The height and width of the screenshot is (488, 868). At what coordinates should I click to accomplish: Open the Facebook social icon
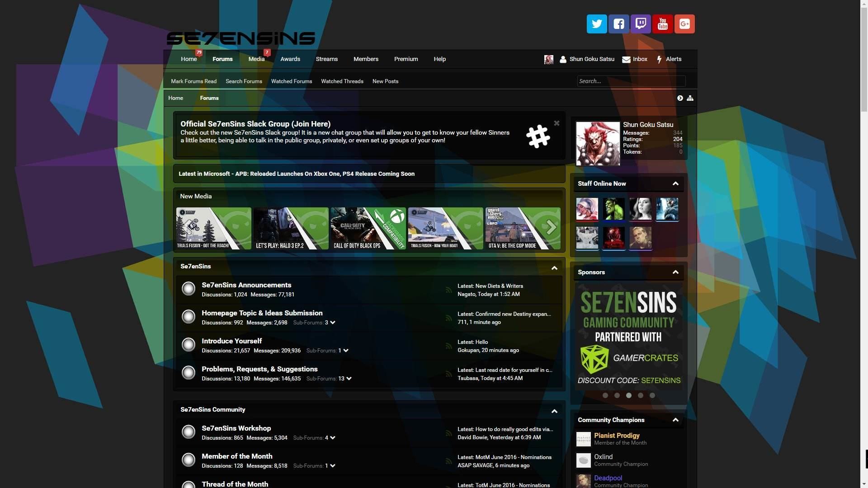[x=619, y=24]
